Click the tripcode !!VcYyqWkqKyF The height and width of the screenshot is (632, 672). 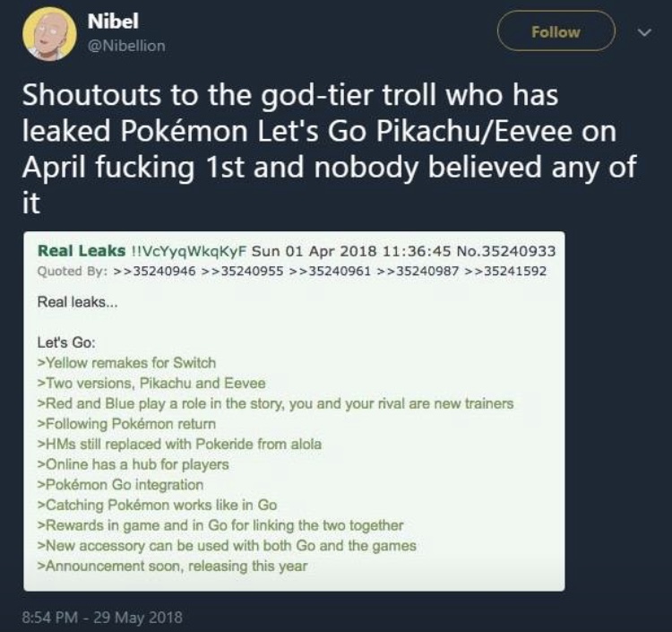(188, 251)
